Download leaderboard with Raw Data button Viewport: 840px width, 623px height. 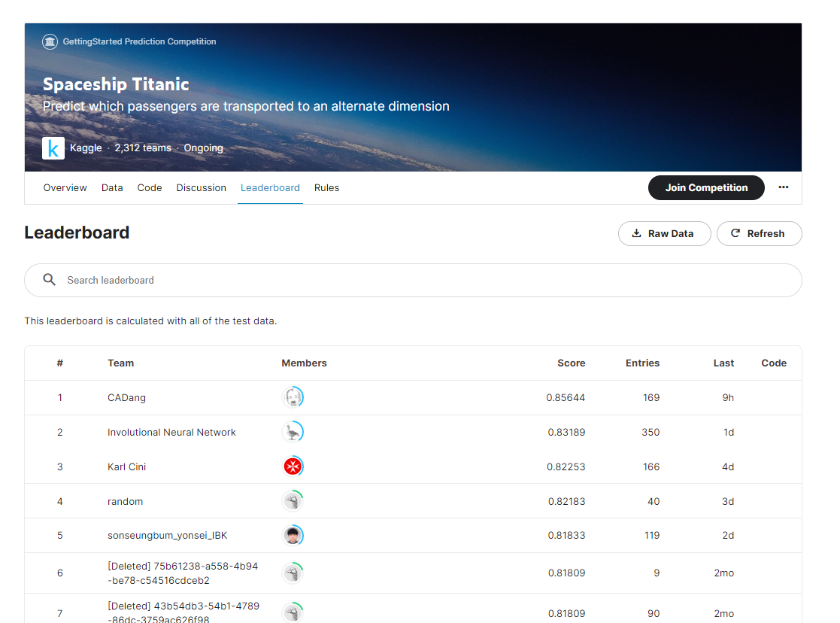[664, 234]
